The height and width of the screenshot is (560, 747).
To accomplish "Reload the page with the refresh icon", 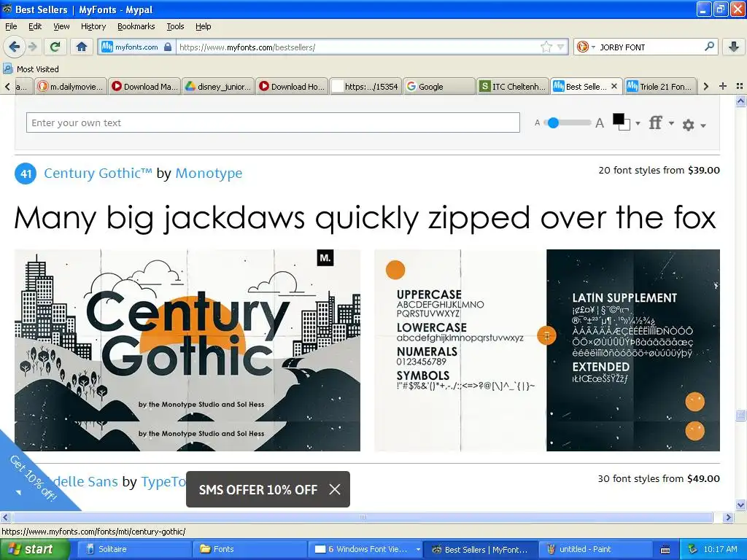I will tap(55, 47).
